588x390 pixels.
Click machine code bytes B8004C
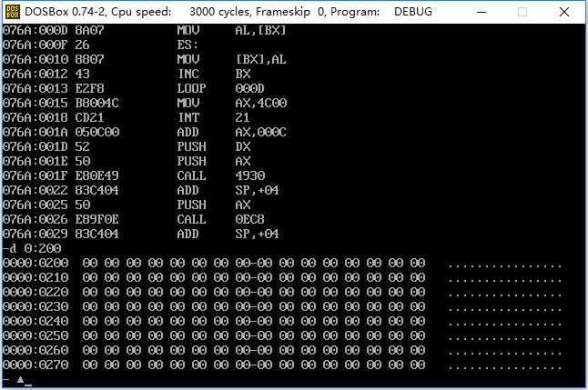(97, 103)
